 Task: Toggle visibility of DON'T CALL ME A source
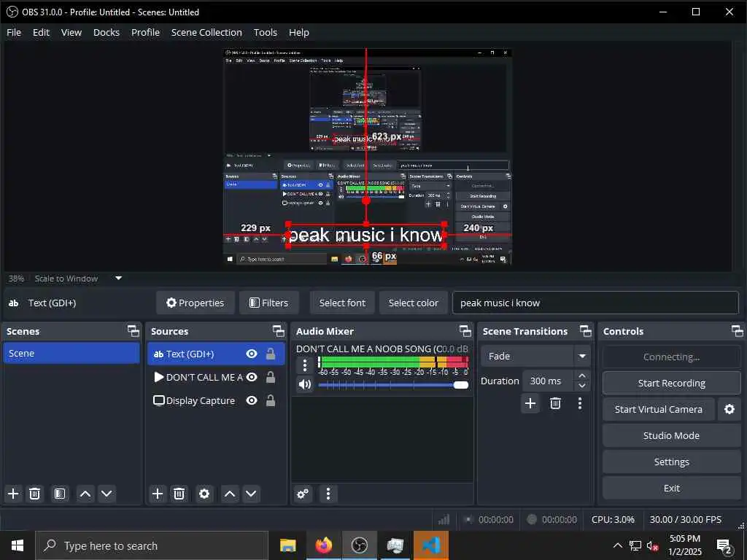pos(252,377)
